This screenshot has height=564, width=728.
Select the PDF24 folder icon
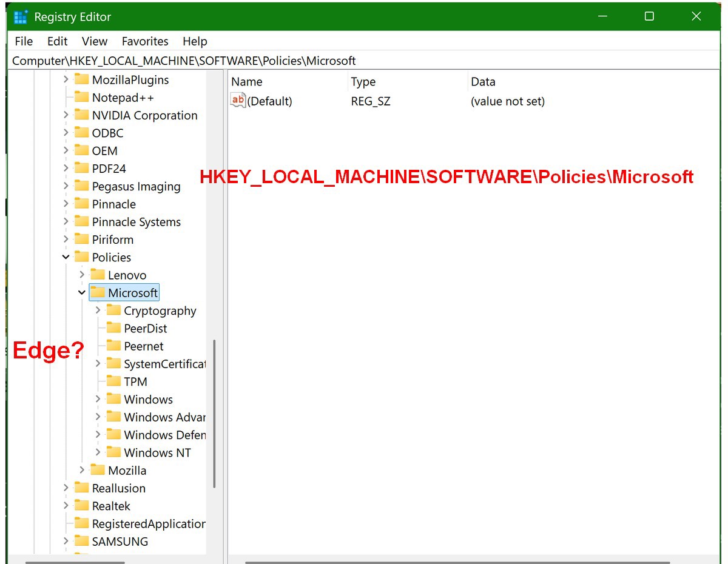[x=81, y=169]
